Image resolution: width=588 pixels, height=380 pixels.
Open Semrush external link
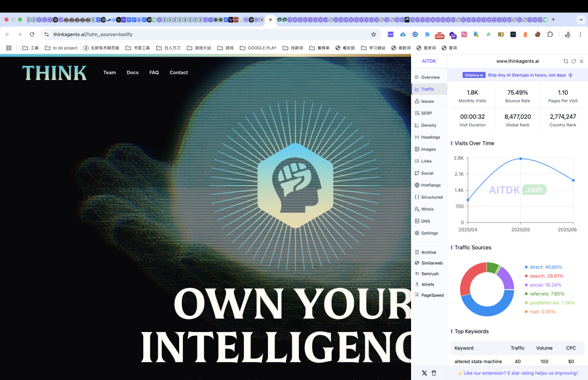click(x=427, y=274)
